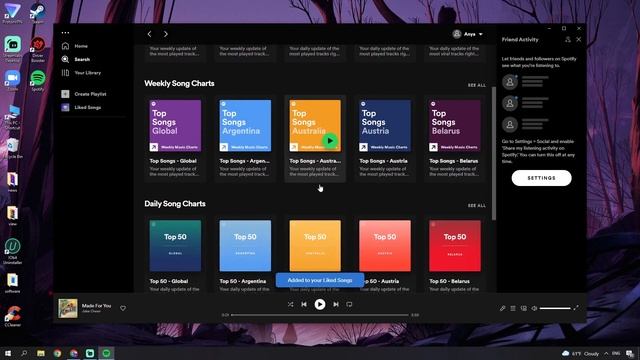The width and height of the screenshot is (640, 360).
Task: Open Your Library in sidebar
Action: [81, 73]
